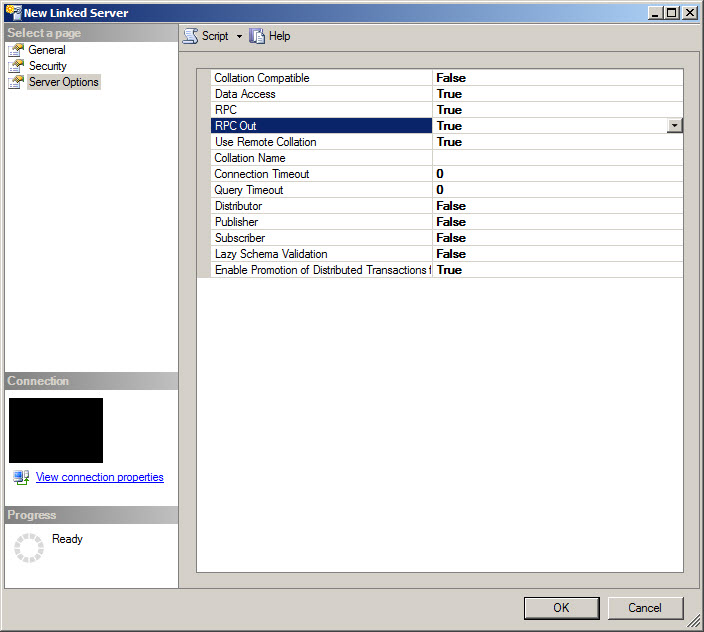Image resolution: width=704 pixels, height=632 pixels.
Task: Minimize the New Linked Server window
Action: tap(656, 13)
